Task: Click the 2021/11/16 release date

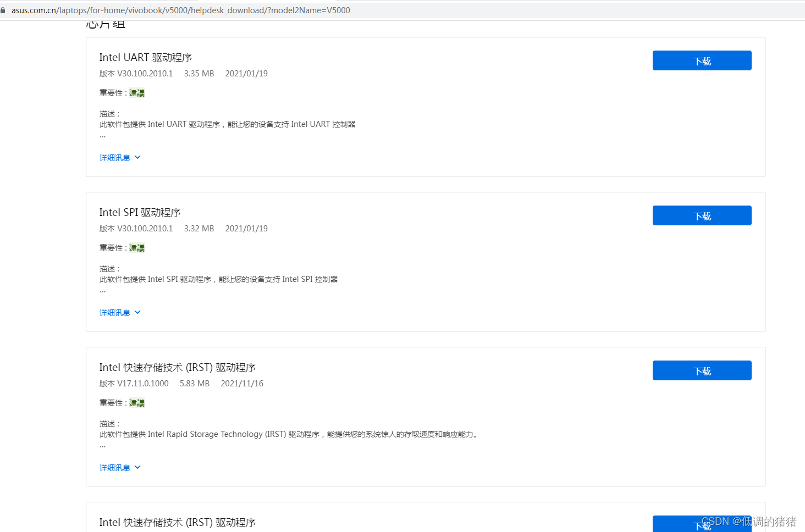Action: 242,384
